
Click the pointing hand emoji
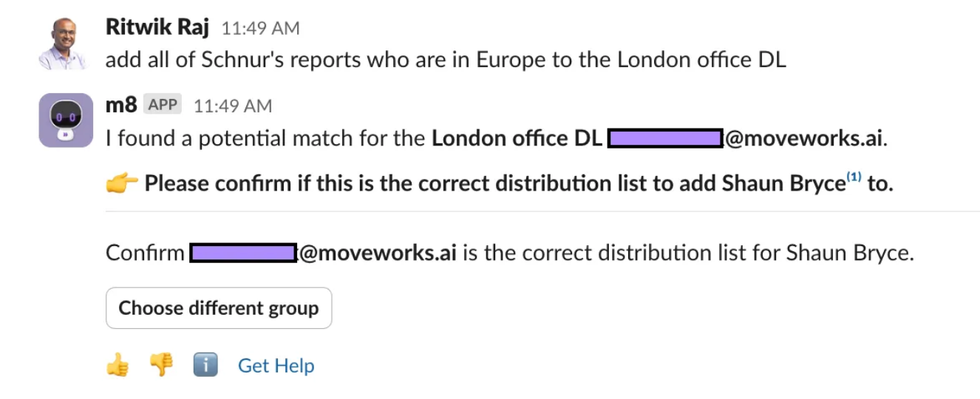[x=120, y=183]
